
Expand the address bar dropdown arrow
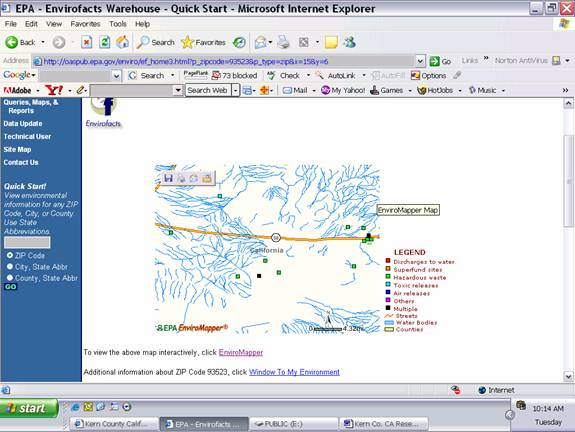(x=420, y=61)
